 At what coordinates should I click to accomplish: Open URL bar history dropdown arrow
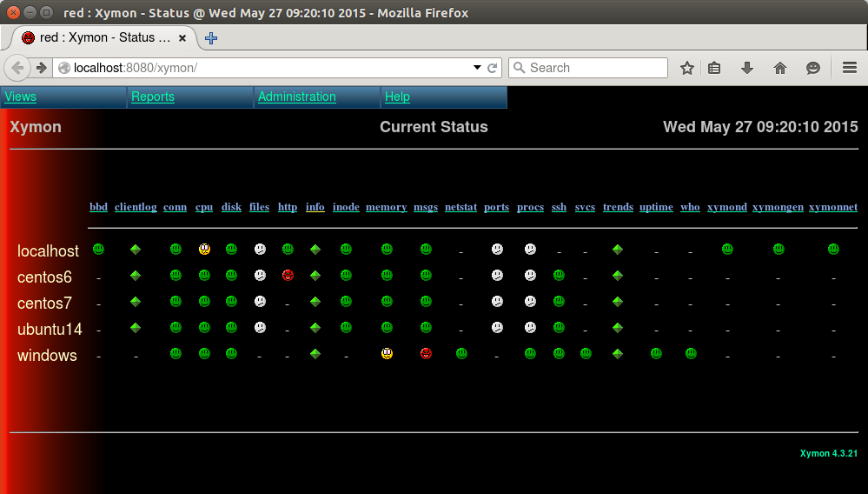click(x=477, y=68)
